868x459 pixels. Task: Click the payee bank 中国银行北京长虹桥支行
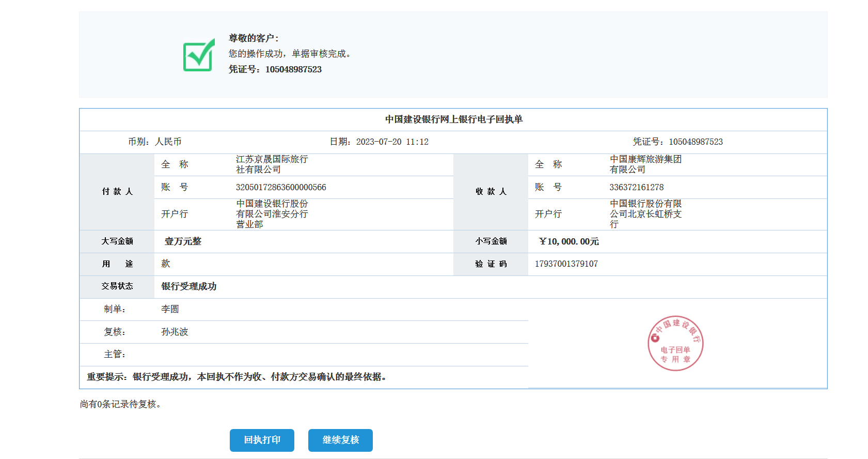(x=645, y=214)
